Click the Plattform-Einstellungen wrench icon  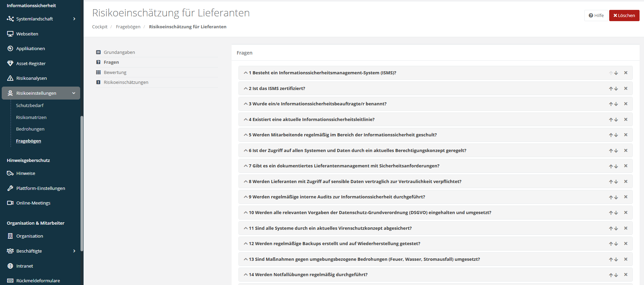(10, 188)
